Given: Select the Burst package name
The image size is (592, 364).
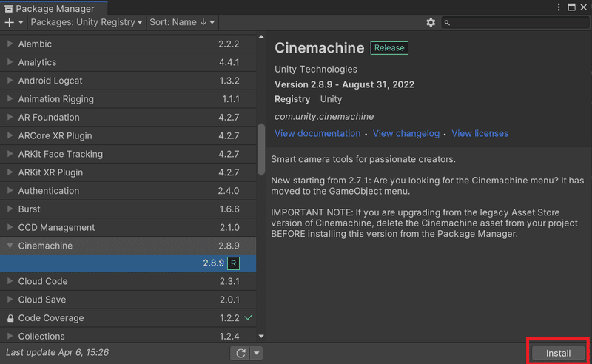Looking at the screenshot, I should (29, 209).
